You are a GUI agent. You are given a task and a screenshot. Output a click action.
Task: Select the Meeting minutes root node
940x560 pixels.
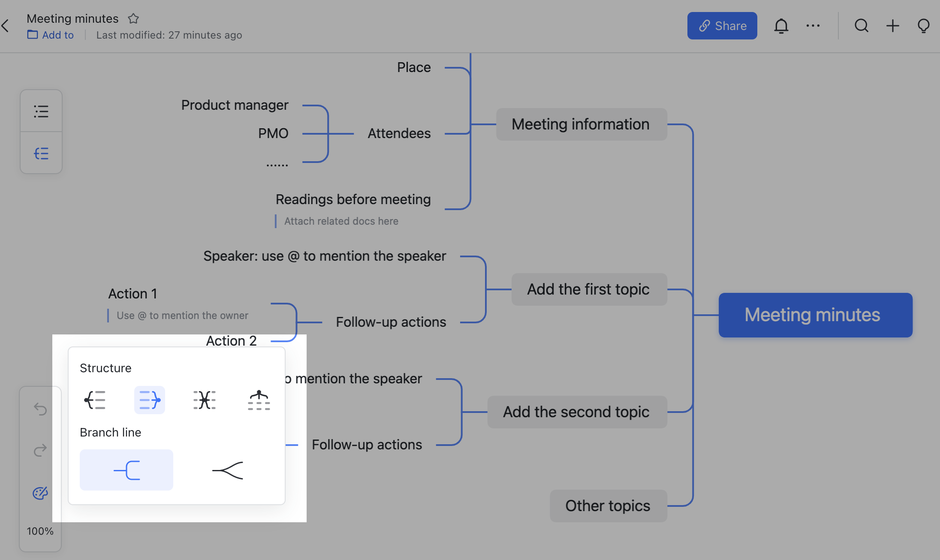point(814,315)
